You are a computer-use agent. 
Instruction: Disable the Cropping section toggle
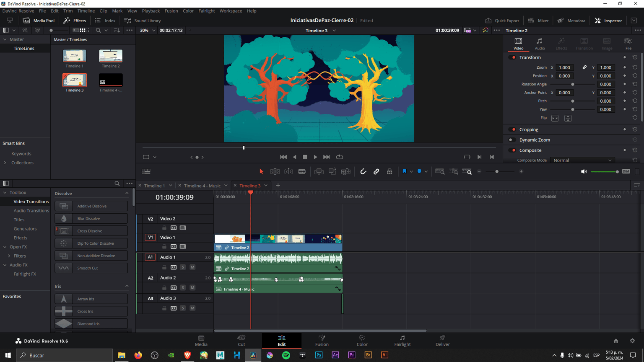512,129
